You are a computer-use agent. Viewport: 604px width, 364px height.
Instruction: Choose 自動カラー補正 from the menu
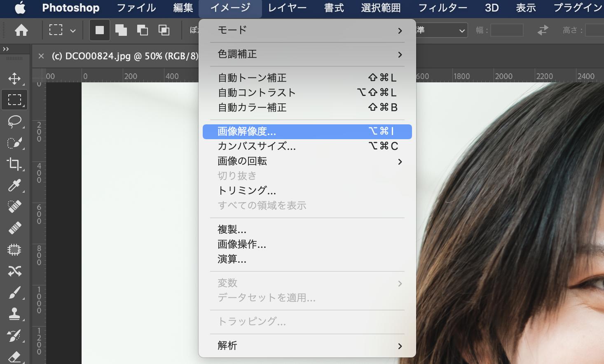(x=307, y=107)
